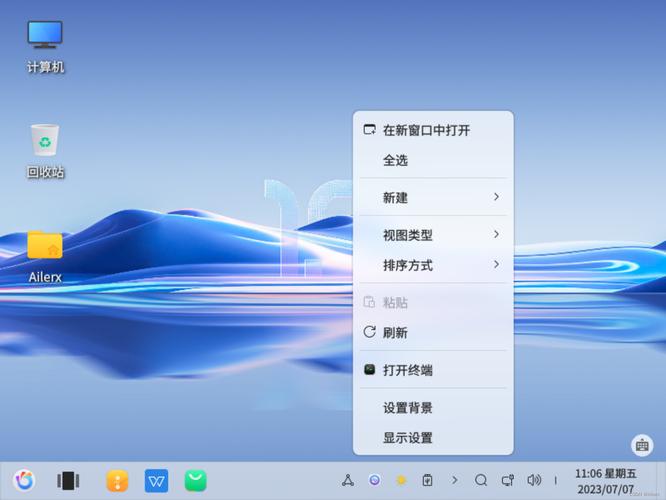Expand the arrow beside 视图类型
The height and width of the screenshot is (500, 666).
496,234
